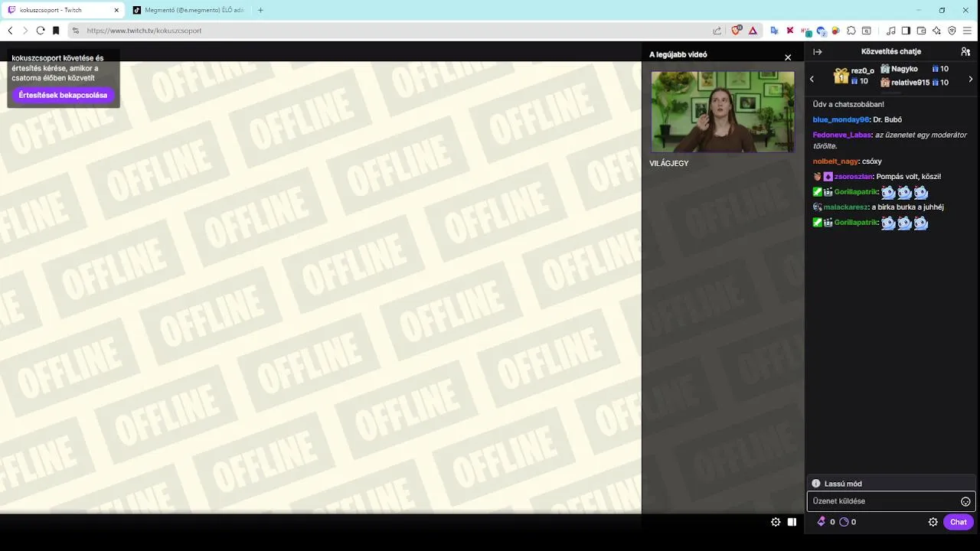Viewport: 980px width, 551px height.
Task: Click username Fedoneve_Labas in chat
Action: click(842, 135)
